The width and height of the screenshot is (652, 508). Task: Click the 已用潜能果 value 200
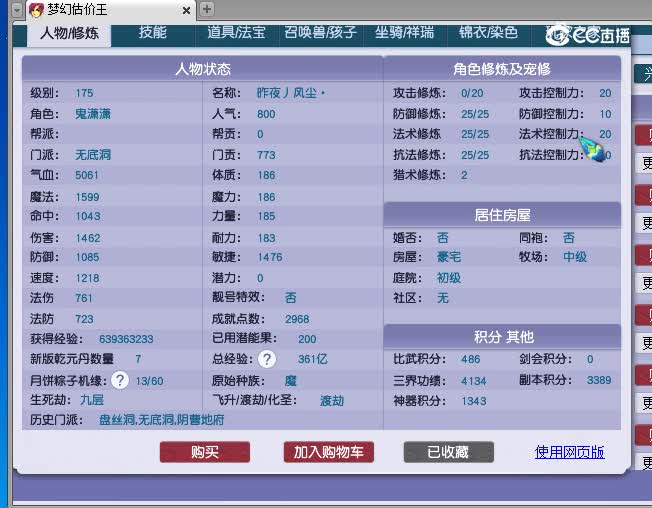click(307, 339)
